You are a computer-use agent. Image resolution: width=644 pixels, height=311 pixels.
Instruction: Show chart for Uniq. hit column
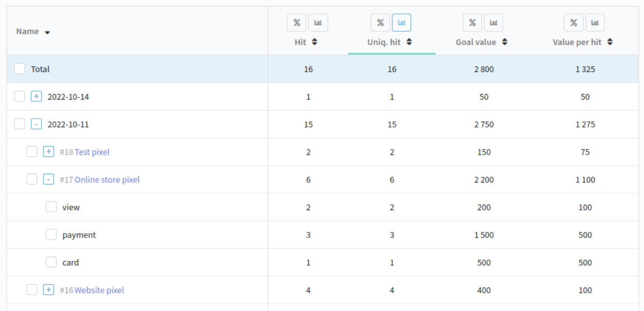point(402,23)
